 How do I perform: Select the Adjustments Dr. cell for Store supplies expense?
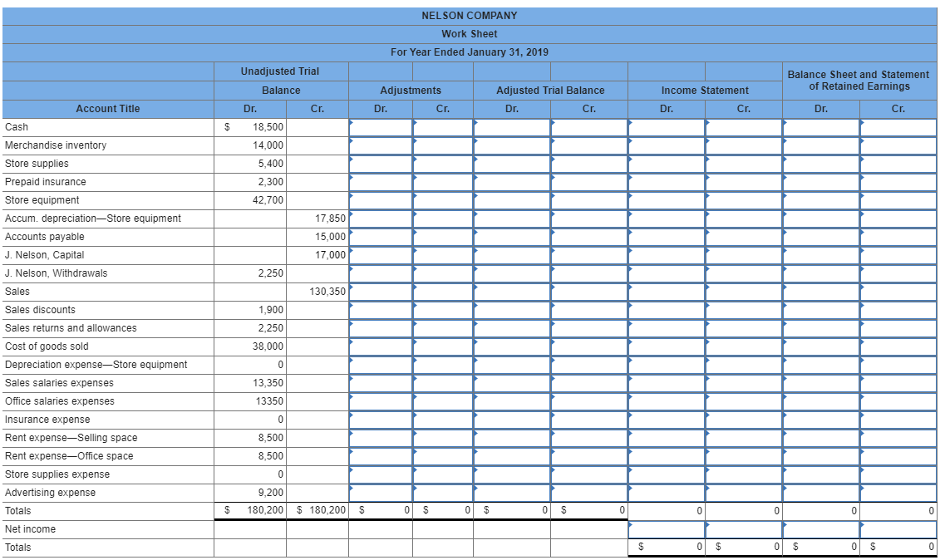[381, 474]
